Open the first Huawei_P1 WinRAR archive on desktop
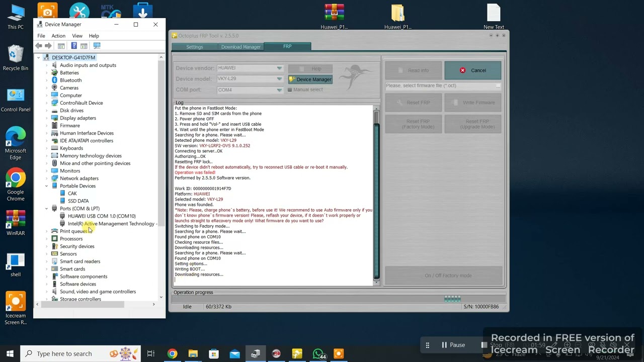644x362 pixels. click(334, 17)
